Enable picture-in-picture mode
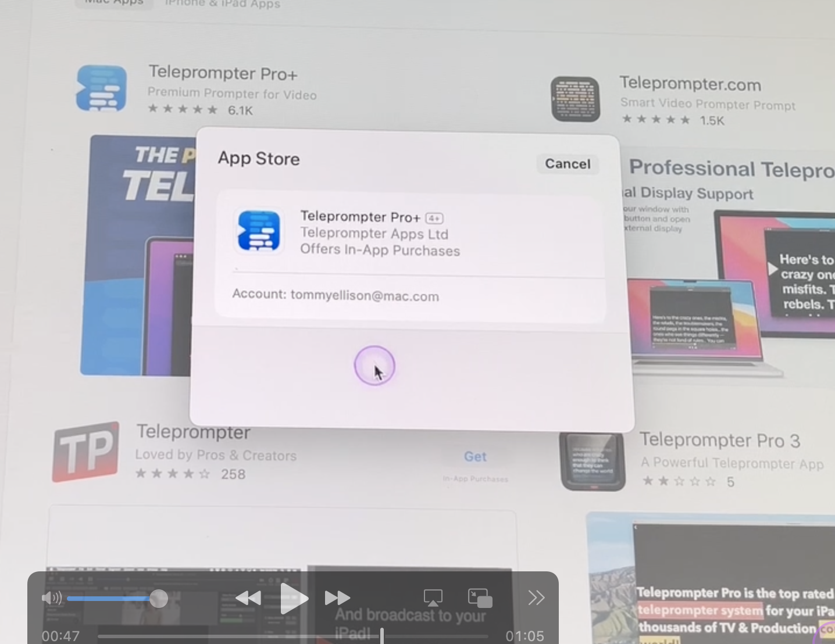Image resolution: width=835 pixels, height=644 pixels. point(480,598)
